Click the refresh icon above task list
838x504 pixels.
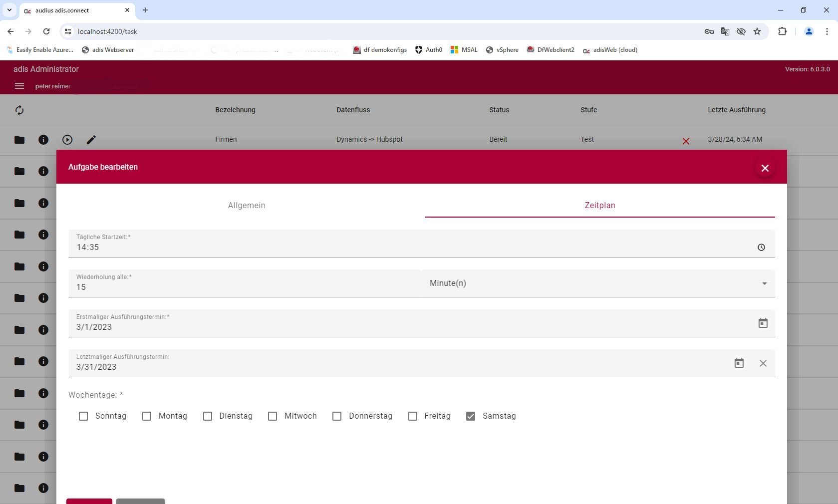pos(19,110)
